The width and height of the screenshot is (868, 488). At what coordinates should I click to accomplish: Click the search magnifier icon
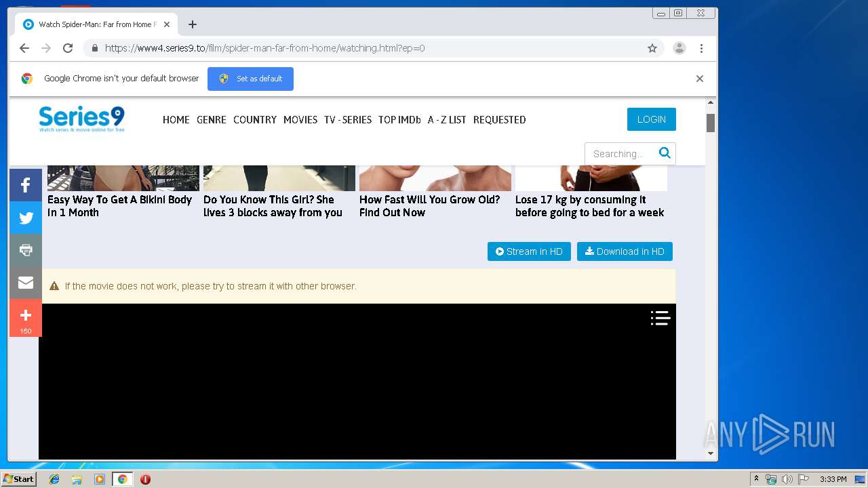tap(665, 153)
